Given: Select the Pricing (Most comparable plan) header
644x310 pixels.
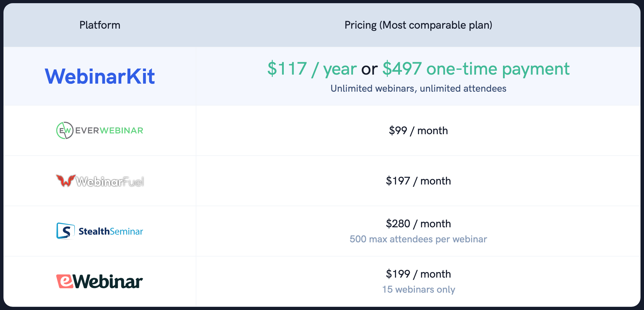Looking at the screenshot, I should point(418,25).
